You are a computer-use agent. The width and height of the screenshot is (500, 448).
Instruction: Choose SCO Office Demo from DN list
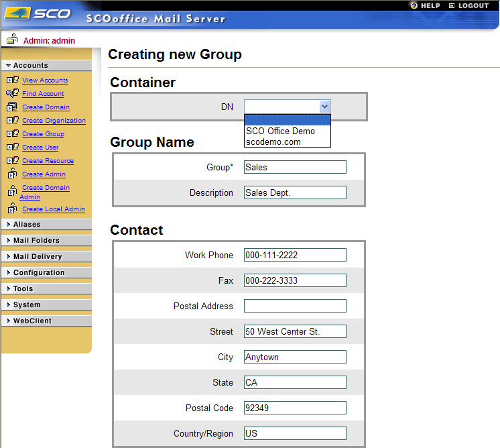[280, 131]
